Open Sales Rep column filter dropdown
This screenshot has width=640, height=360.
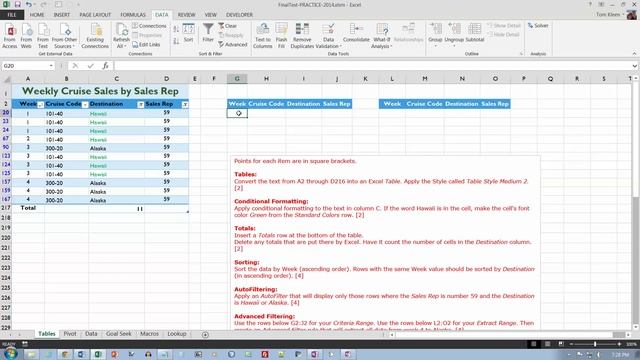tap(185, 105)
